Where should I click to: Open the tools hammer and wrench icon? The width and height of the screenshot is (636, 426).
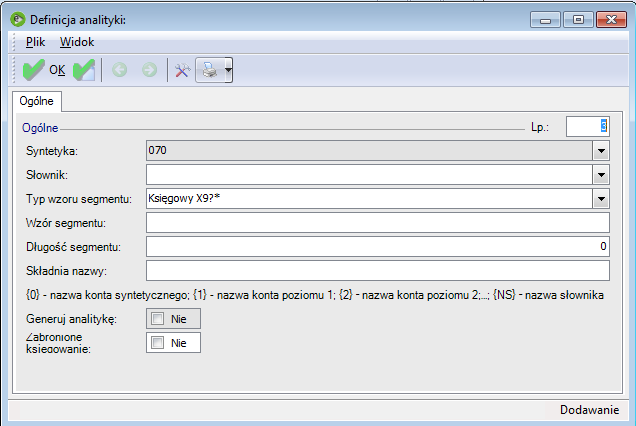point(183,70)
